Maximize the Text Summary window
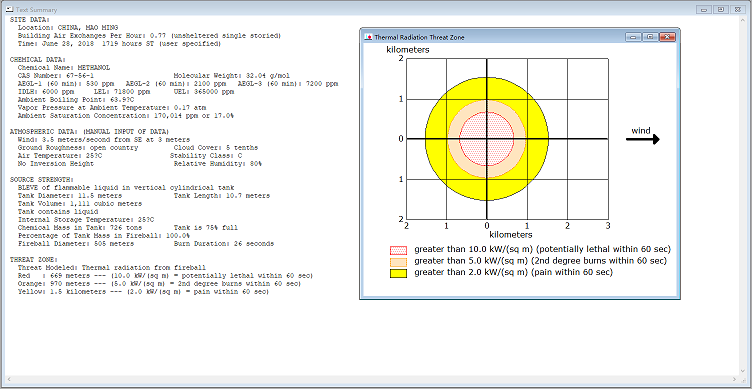Viewport: 752px width, 389px height. click(720, 10)
